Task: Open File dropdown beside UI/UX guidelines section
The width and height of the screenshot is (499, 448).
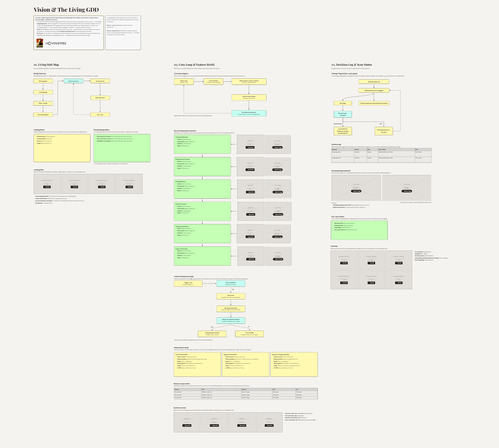Action: tap(250, 189)
